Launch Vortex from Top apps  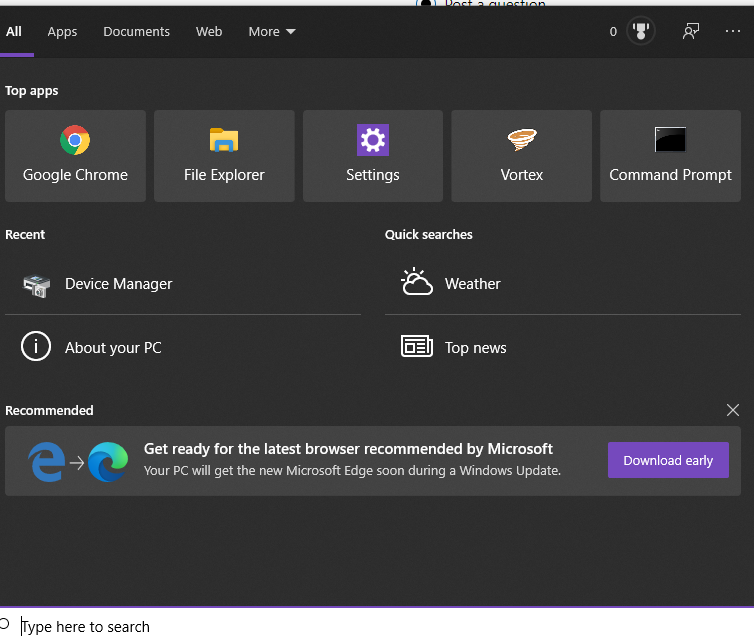coord(521,156)
